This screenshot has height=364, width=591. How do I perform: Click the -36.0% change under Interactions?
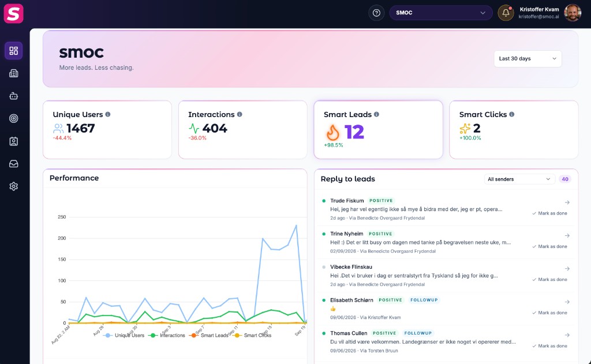(x=197, y=138)
